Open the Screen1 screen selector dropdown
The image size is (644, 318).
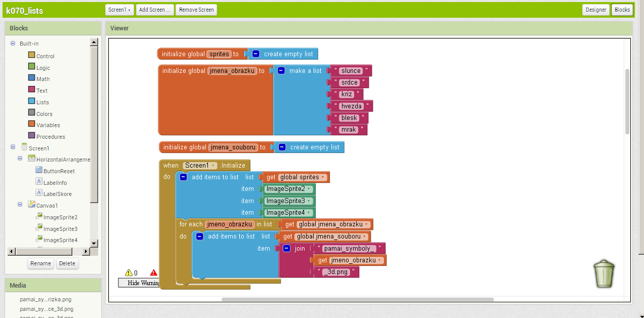[x=119, y=10]
